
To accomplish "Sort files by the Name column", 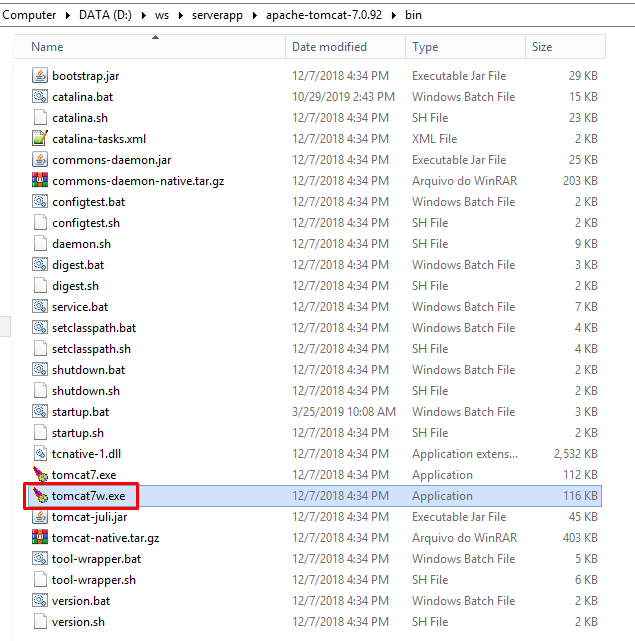I will (x=150, y=47).
